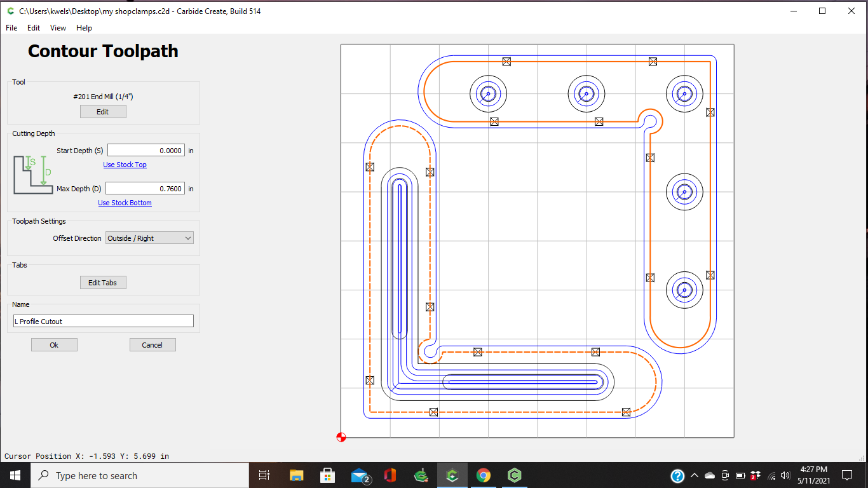Open the Help menu
The image size is (868, 488).
[x=84, y=28]
